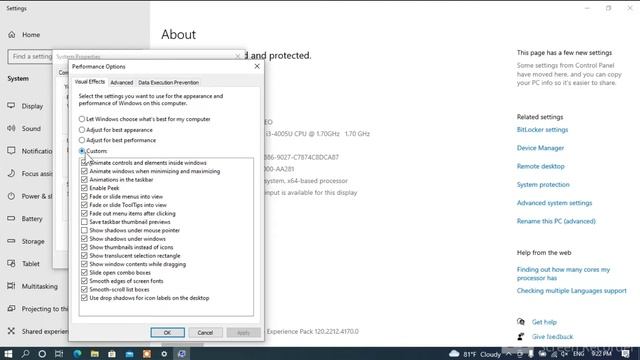This screenshot has height=360, width=640.
Task: Open Cortana circle on taskbar
Action: click(x=42, y=353)
